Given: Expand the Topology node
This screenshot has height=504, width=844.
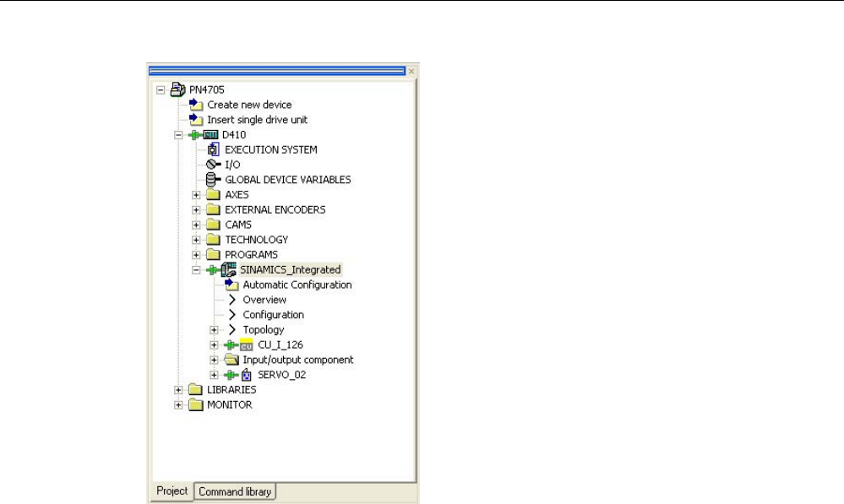Looking at the screenshot, I should [x=215, y=330].
